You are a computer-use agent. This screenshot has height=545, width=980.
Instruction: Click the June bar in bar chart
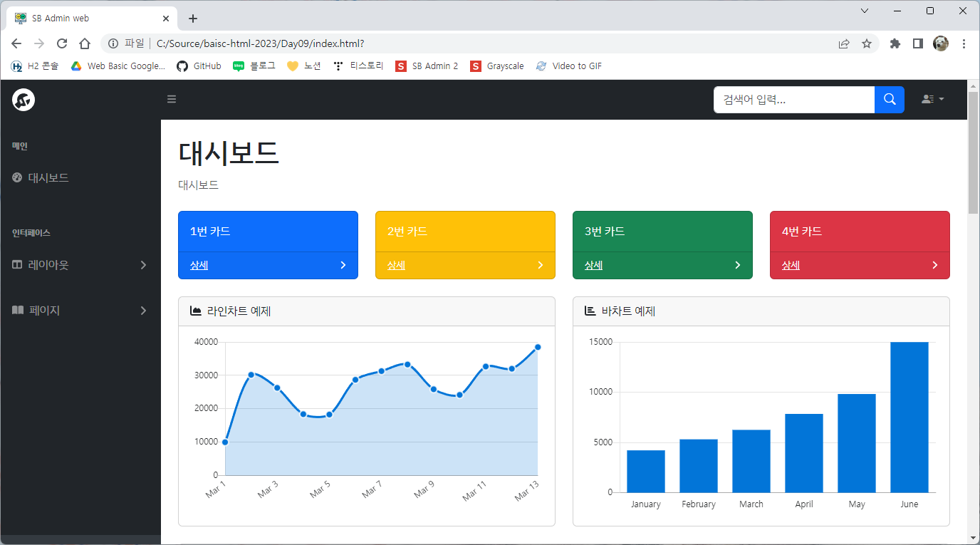pos(909,417)
